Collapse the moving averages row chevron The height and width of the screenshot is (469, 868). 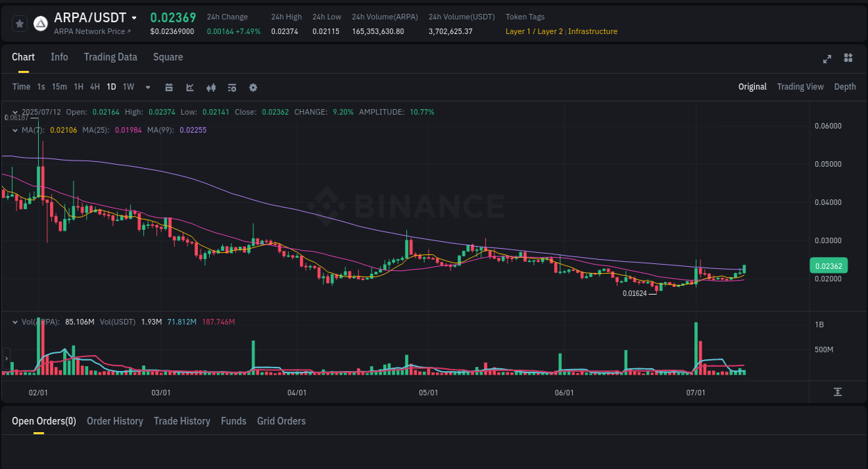click(14, 130)
